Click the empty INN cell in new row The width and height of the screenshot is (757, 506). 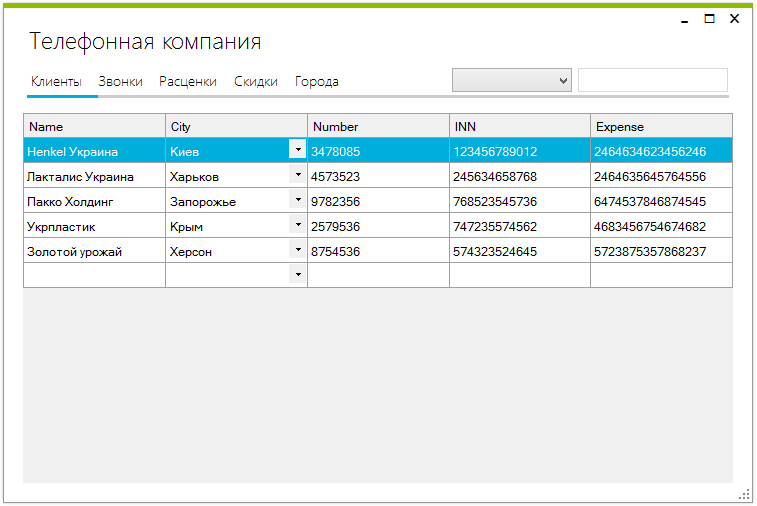pos(520,275)
